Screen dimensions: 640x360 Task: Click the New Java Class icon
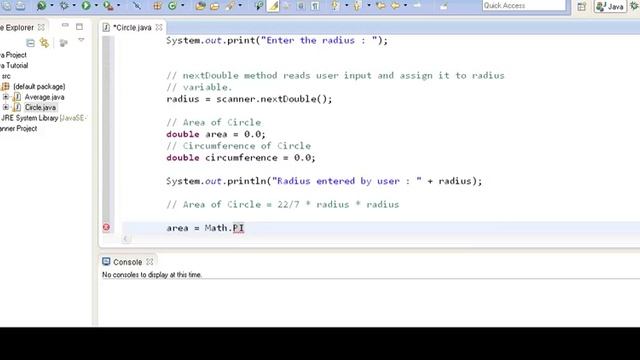[x=172, y=5]
